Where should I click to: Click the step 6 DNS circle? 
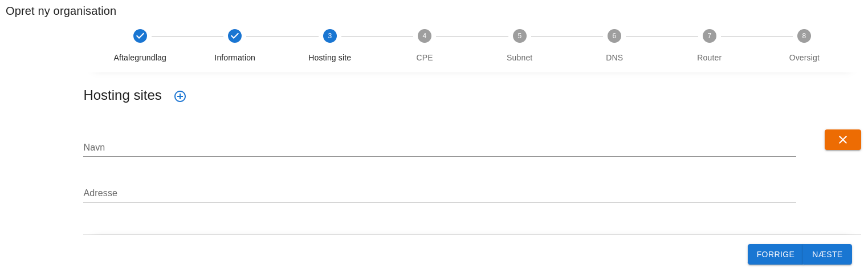(x=614, y=36)
